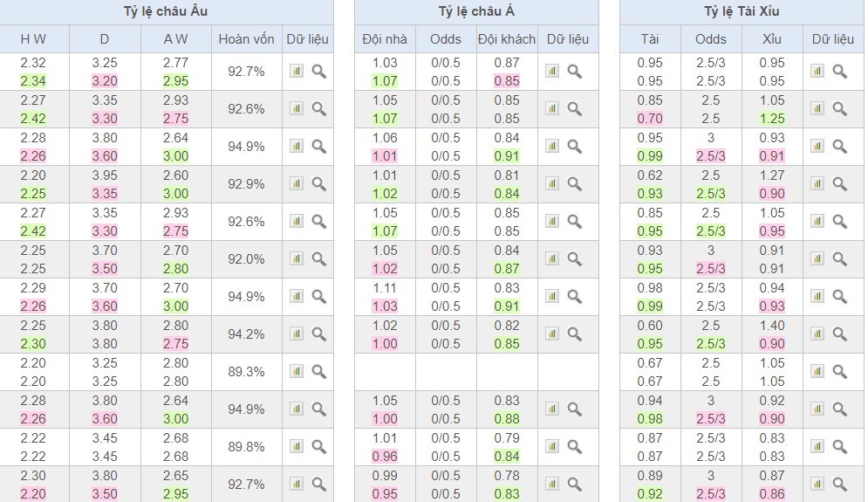Click magnifier for Asian row with home 1.03/1.07

pos(574,72)
